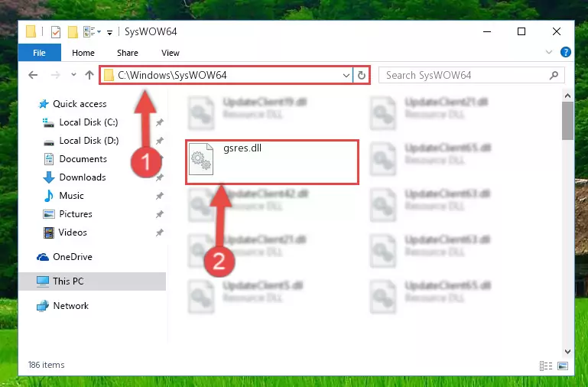This screenshot has width=588, height=387.
Task: Click the vertical scrollbar thumb
Action: click(567, 121)
